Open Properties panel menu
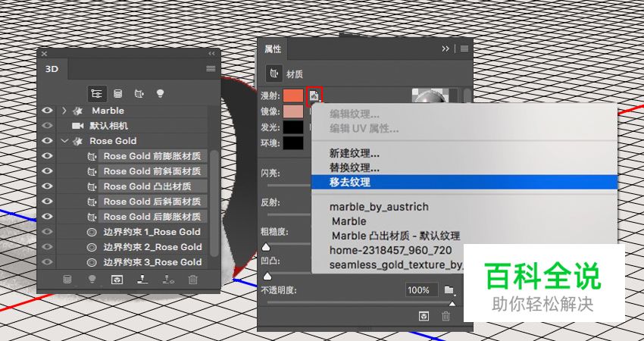This screenshot has height=341, width=644. tap(464, 49)
